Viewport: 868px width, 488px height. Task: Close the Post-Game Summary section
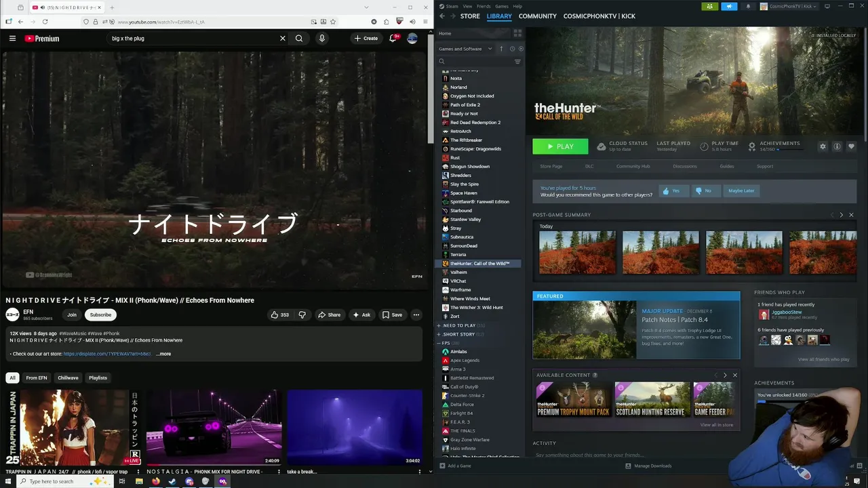click(x=851, y=215)
